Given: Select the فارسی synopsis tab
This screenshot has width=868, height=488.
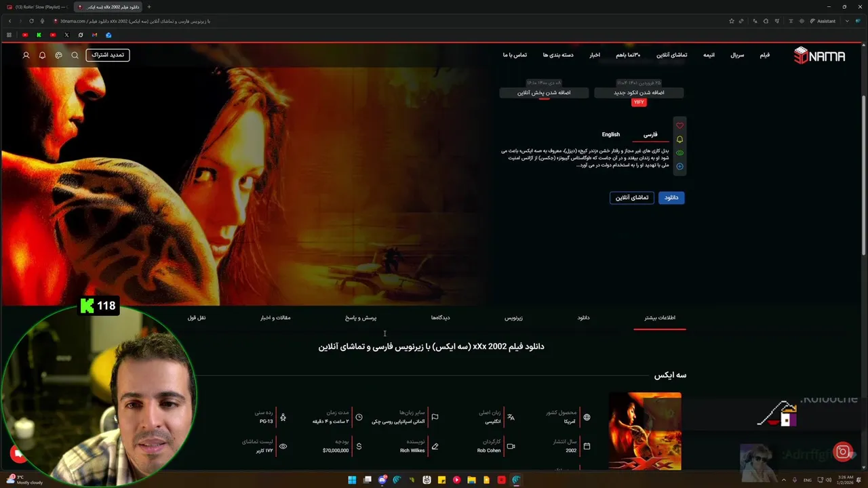Looking at the screenshot, I should pos(650,134).
